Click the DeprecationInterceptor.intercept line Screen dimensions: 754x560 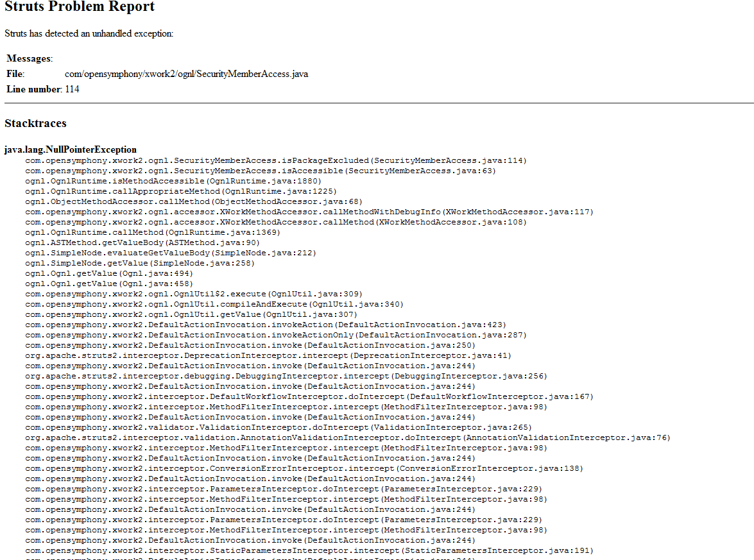(268, 356)
